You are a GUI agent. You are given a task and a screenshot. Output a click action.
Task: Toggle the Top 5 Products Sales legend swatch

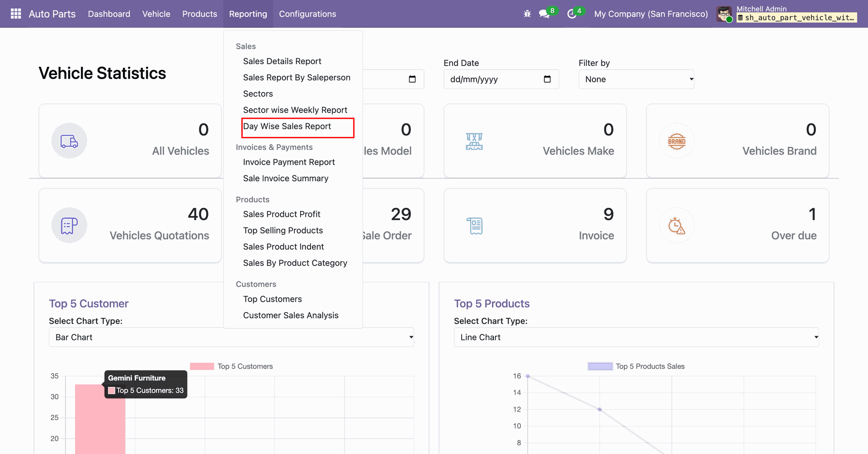click(600, 366)
